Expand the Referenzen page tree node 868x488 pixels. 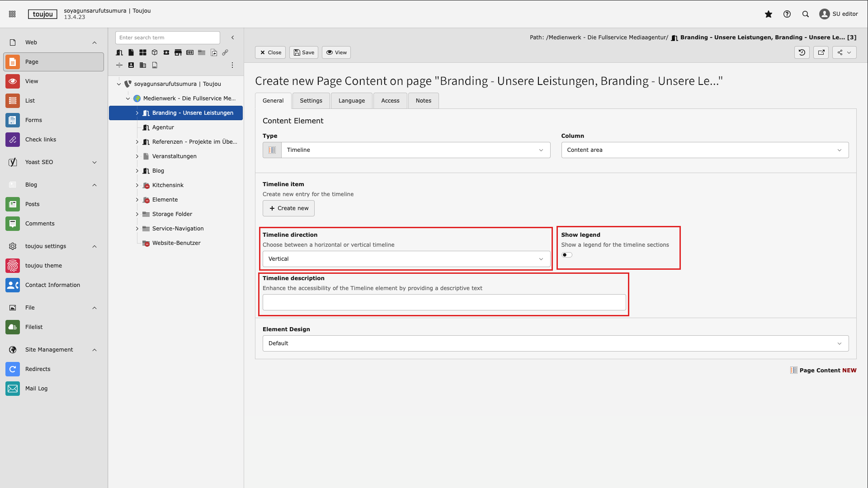(x=137, y=142)
